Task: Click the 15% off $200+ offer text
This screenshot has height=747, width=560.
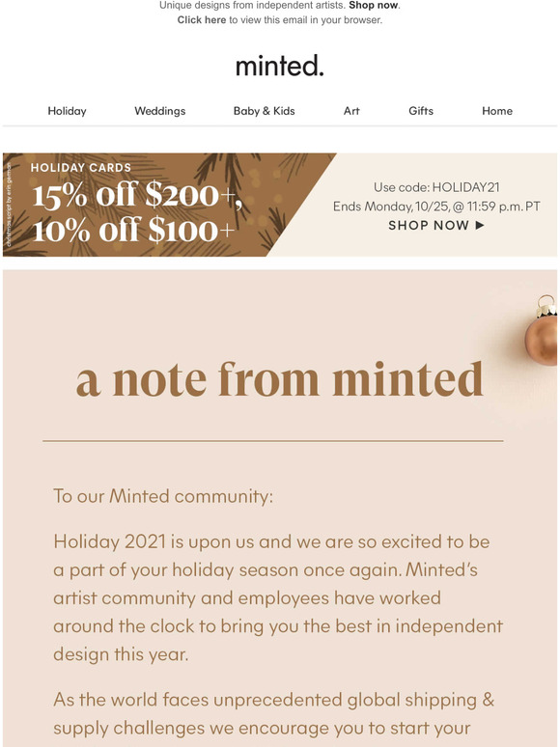Action: [137, 195]
